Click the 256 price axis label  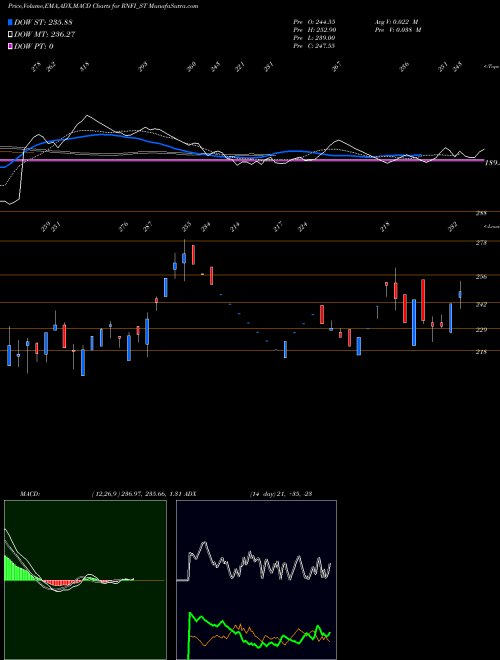coord(481,277)
